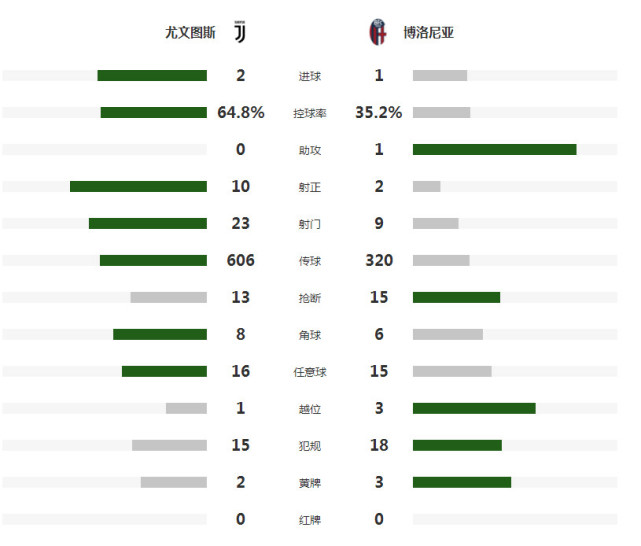This screenshot has width=641, height=546.
Task: Click Juventus green goals bar
Action: [x=152, y=76]
